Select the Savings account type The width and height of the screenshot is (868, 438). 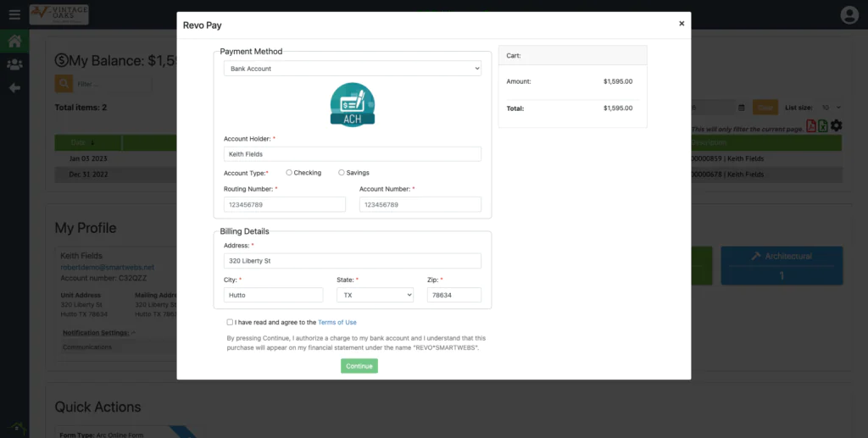[342, 173]
